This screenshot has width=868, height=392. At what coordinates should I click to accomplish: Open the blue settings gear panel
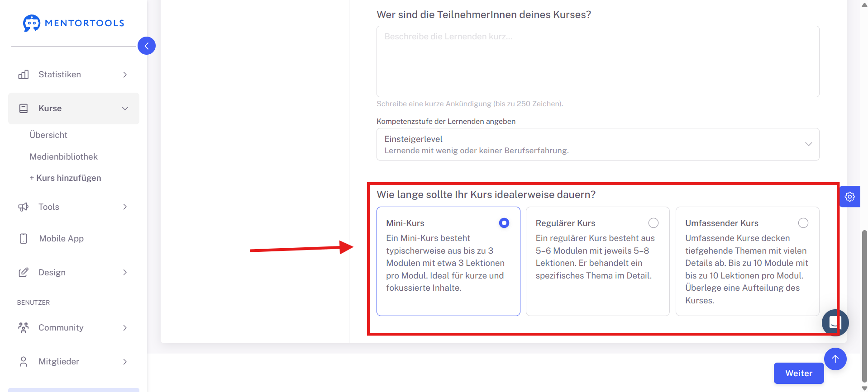click(x=850, y=197)
